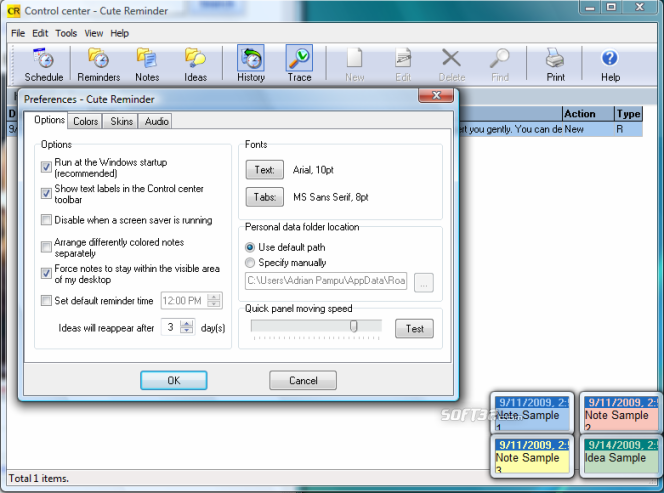
Task: Enable Disable when a screen saver is running
Action: point(46,219)
